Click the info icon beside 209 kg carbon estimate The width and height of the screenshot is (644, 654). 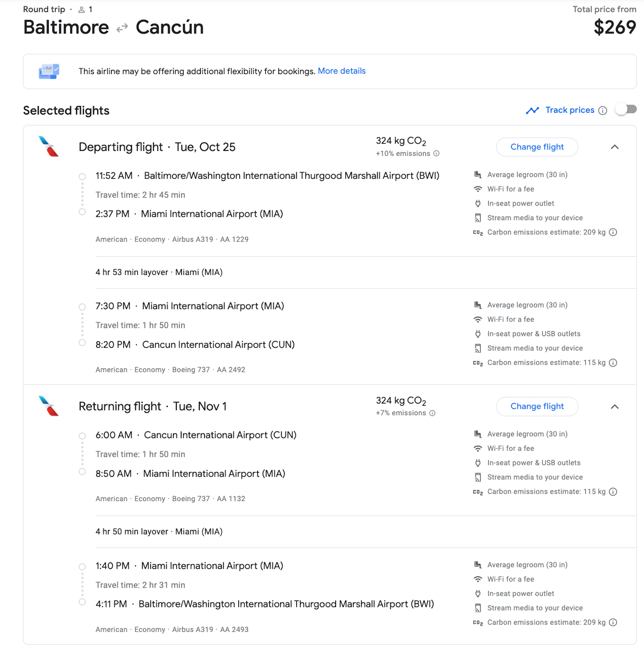(613, 232)
